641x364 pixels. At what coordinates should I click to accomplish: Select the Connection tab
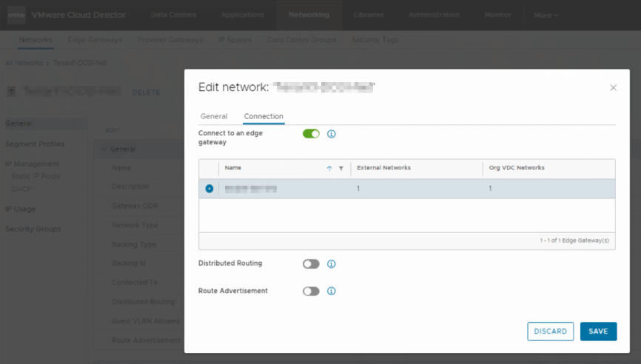(264, 116)
